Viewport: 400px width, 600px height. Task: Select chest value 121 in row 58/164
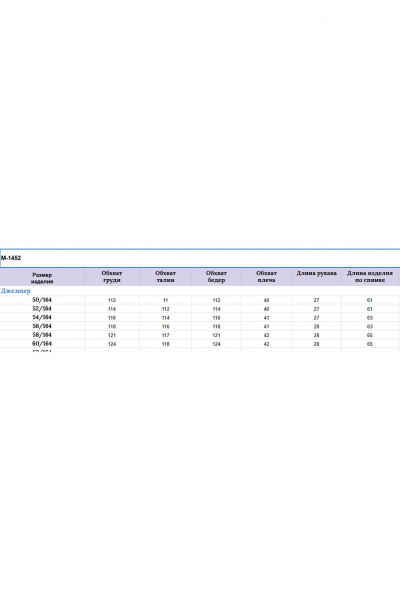(x=112, y=336)
